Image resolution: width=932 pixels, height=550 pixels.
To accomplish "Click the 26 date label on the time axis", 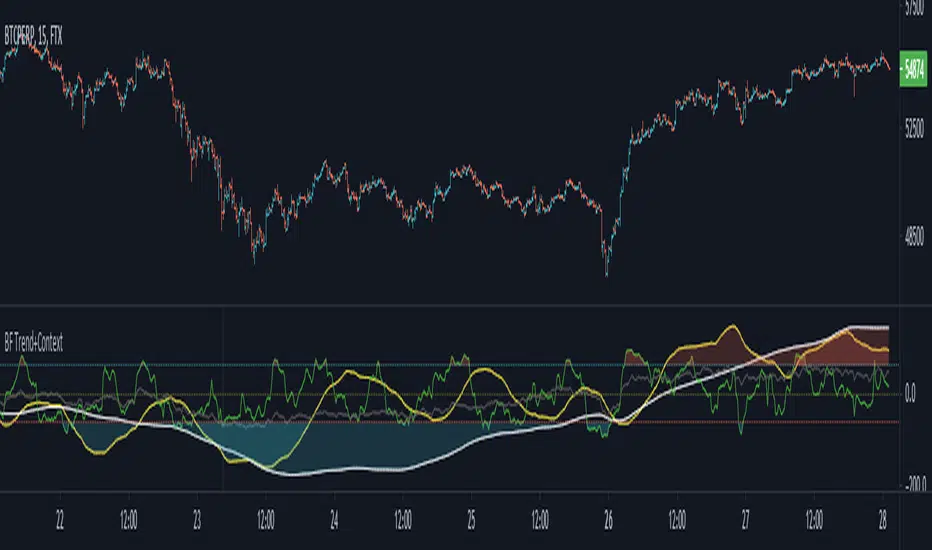I will (608, 521).
